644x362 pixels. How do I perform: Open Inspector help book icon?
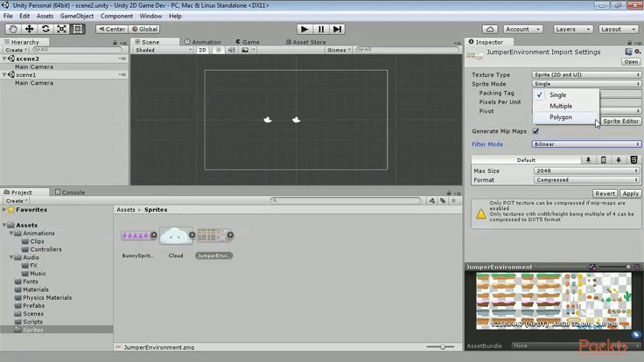point(628,52)
